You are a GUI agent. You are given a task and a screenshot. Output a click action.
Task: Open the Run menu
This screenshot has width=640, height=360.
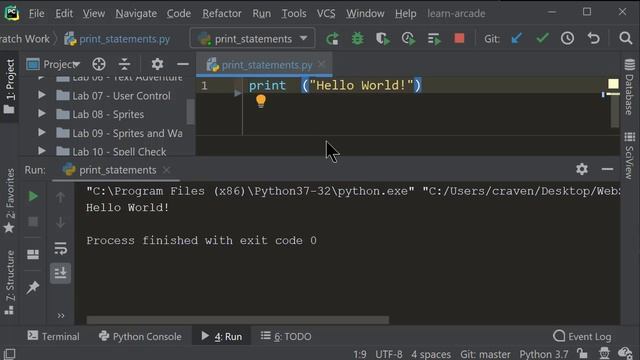point(261,13)
